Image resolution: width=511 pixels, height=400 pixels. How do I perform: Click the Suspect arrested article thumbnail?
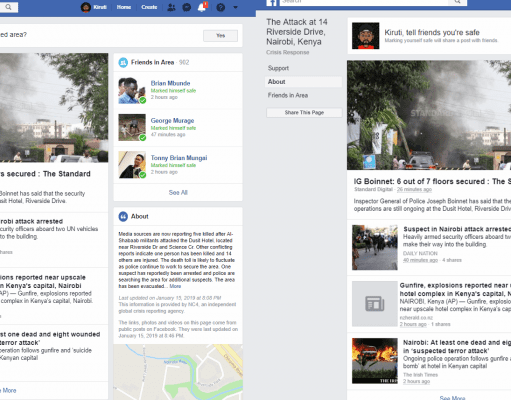(375, 247)
